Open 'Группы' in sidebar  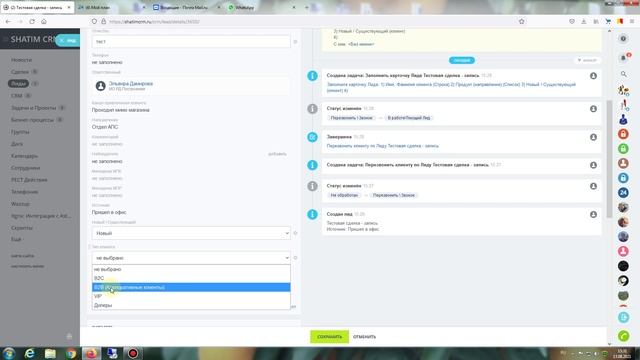pyautogui.click(x=20, y=132)
